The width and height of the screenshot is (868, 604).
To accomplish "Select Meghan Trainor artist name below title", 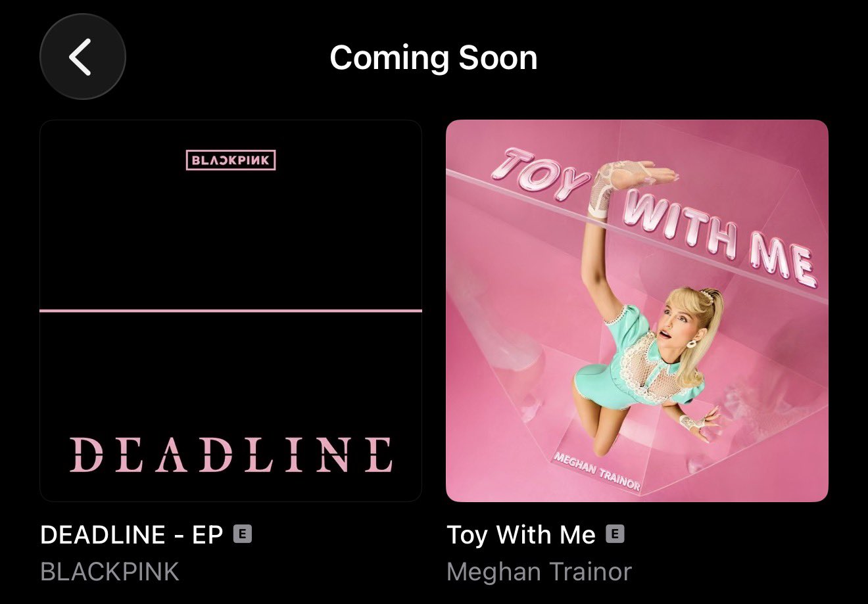I will [539, 571].
